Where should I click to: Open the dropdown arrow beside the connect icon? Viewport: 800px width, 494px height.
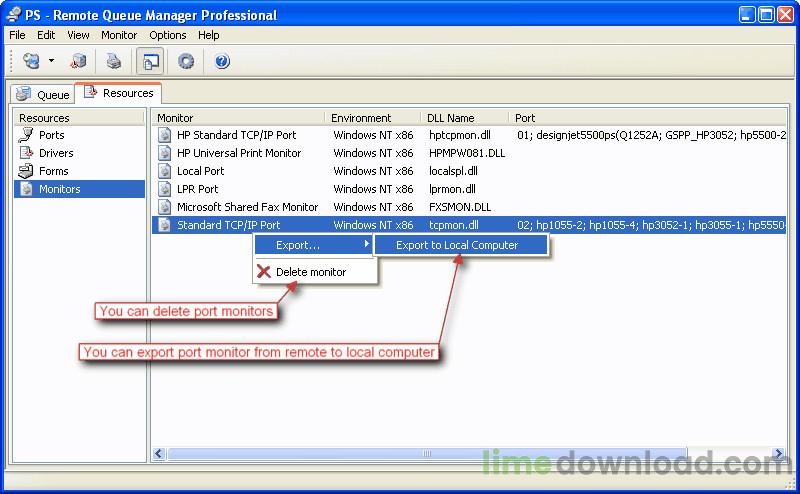(51, 61)
